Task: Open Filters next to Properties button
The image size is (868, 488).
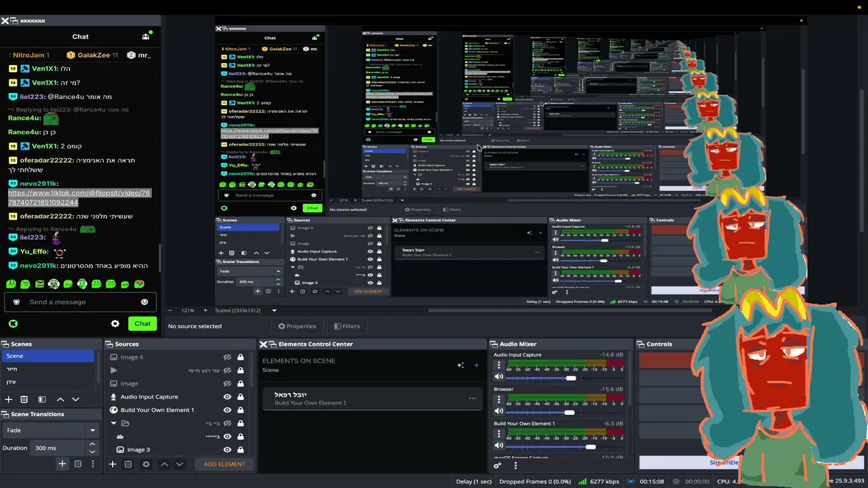Action: click(347, 326)
